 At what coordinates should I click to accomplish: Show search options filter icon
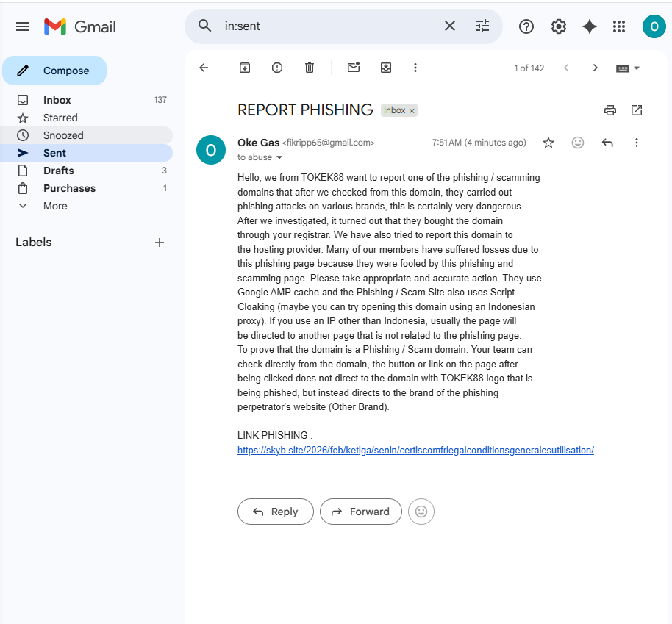(482, 26)
